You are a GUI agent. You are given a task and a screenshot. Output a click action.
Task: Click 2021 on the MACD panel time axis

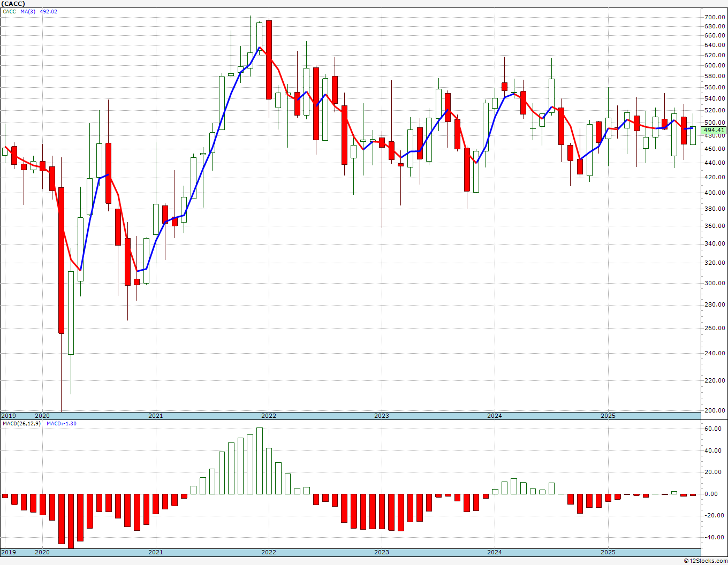point(155,552)
